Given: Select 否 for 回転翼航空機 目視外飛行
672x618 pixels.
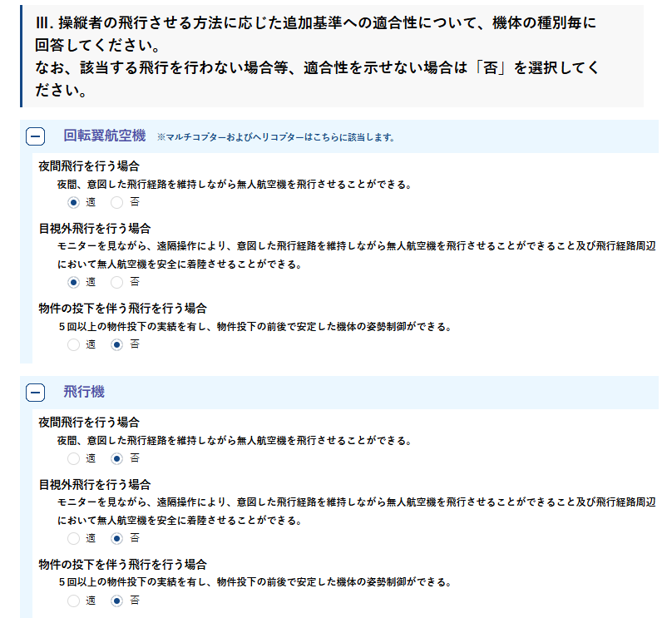Looking at the screenshot, I should tap(117, 282).
